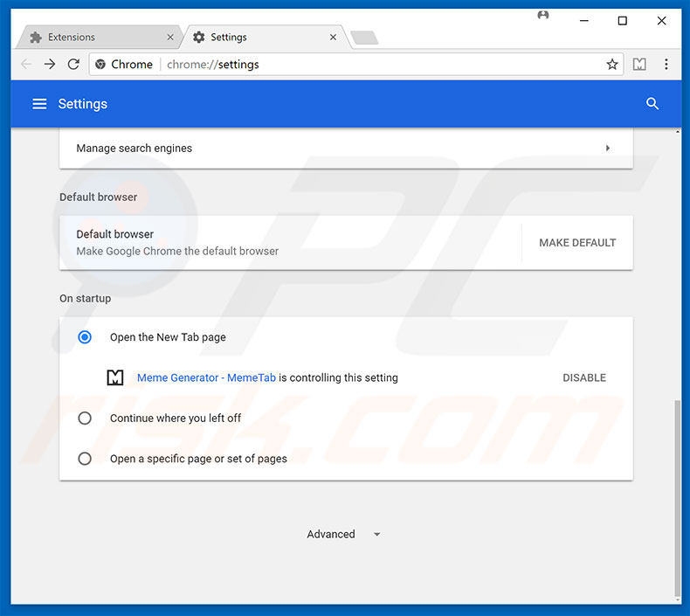Viewport: 690px width, 616px height.
Task: Open the Chrome three-dot menu
Action: coord(666,65)
